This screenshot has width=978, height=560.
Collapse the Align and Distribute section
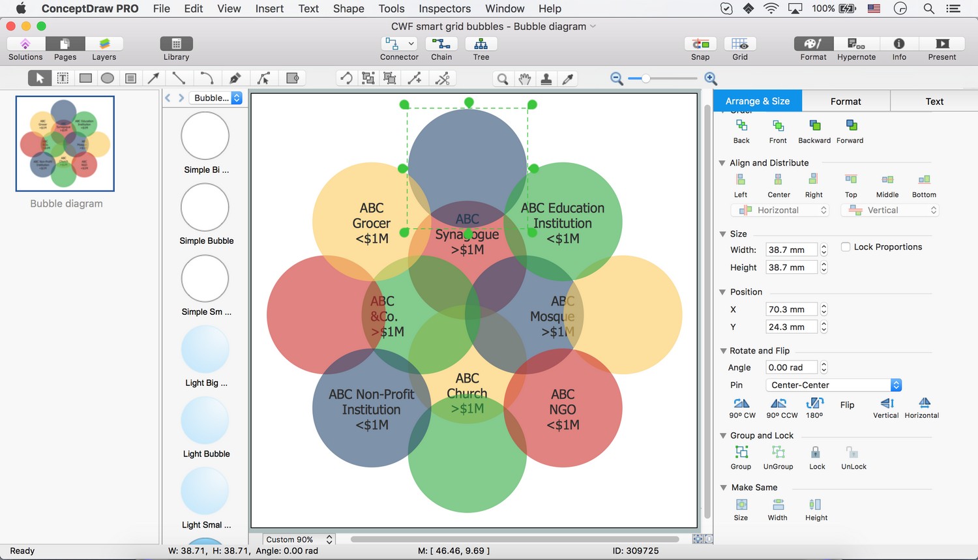[722, 163]
